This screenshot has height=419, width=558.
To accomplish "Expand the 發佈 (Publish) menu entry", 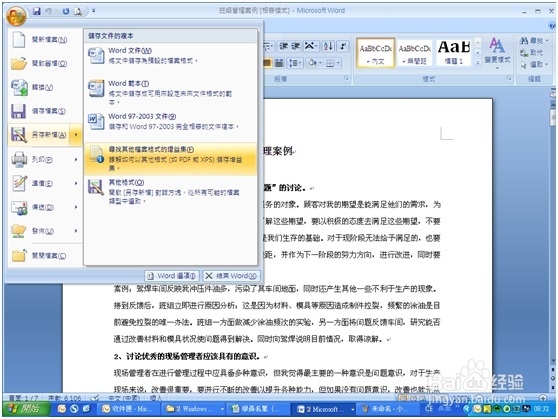I will 44,231.
